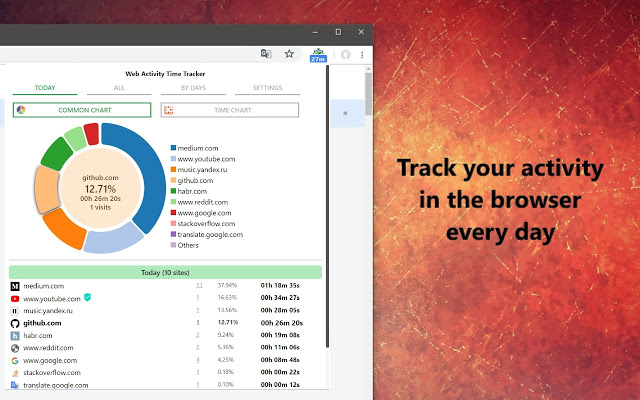Open the translate page icon in address bar

[x=266, y=54]
